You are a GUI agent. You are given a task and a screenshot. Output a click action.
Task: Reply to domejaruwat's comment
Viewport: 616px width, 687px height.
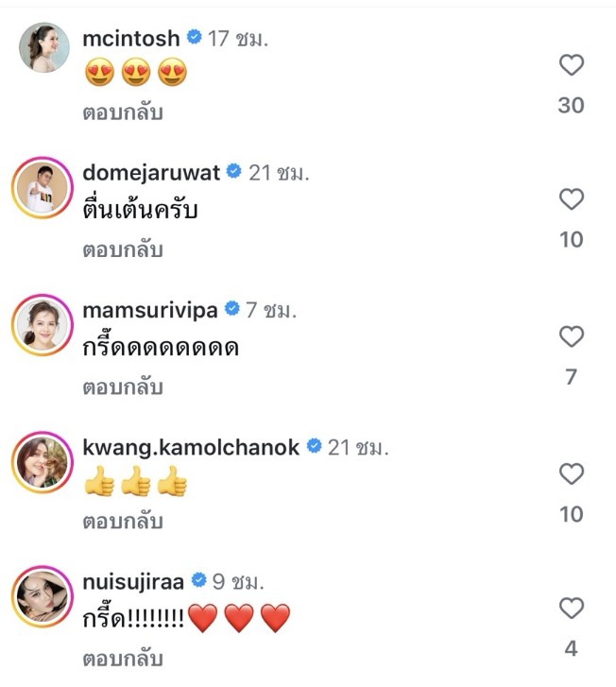[123, 249]
